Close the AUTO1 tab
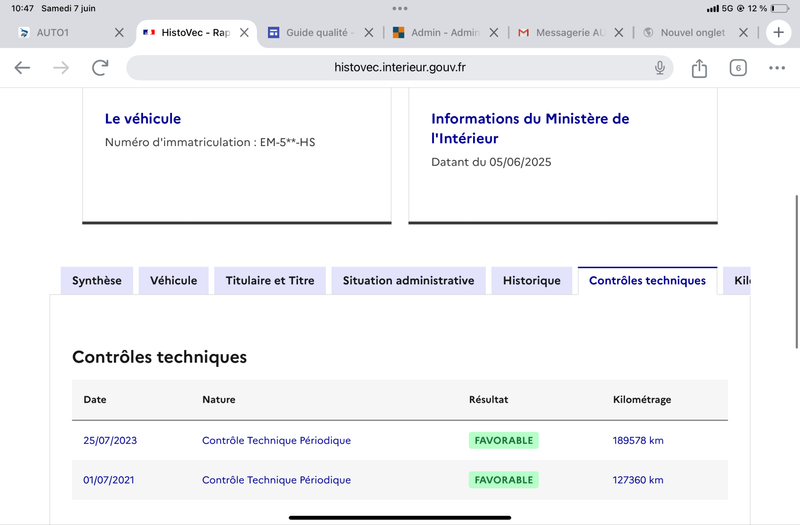The height and width of the screenshot is (525, 800). tap(119, 33)
